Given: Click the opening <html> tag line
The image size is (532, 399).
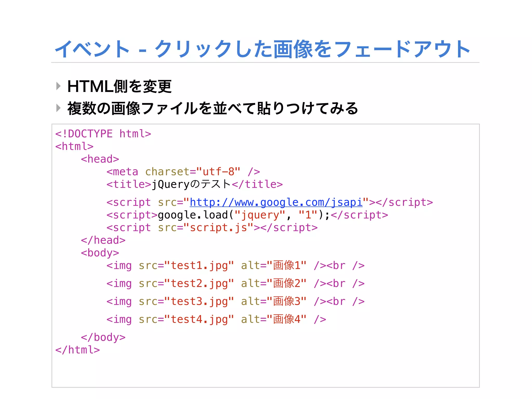Looking at the screenshot, I should 74,147.
